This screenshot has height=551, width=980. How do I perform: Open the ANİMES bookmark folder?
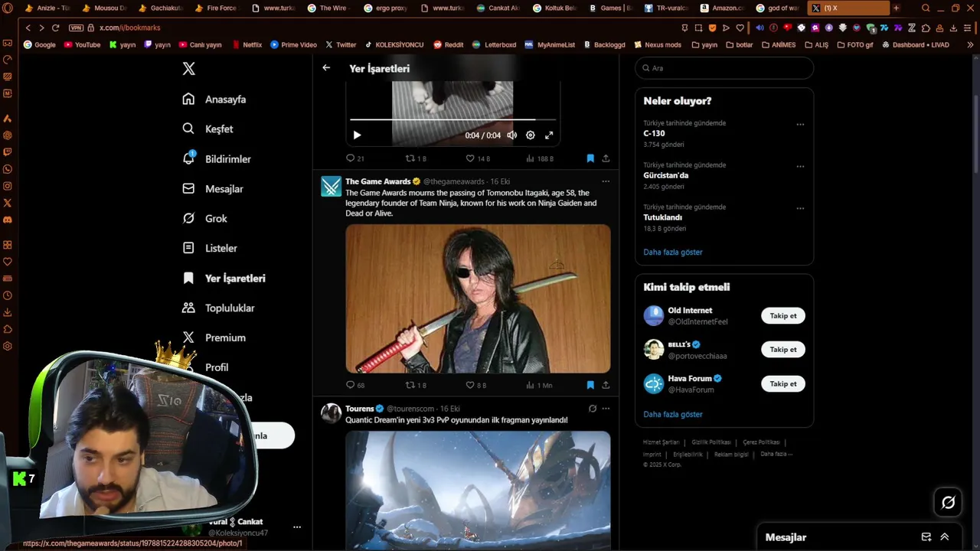coord(779,45)
